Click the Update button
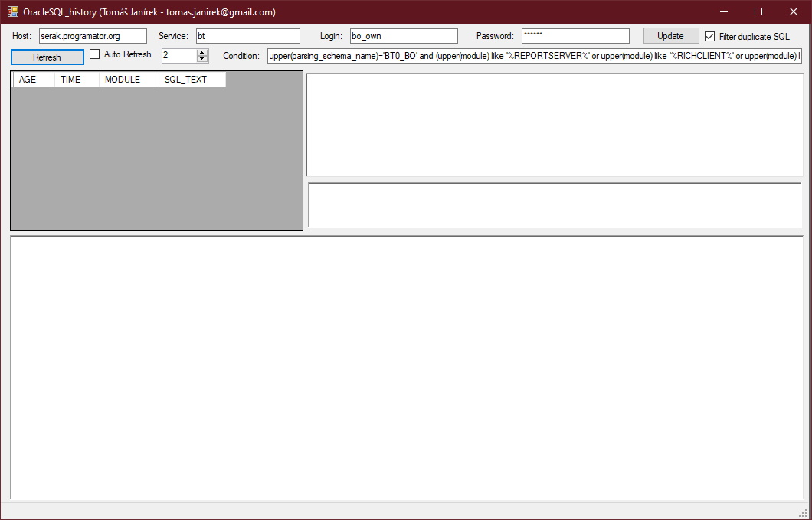This screenshot has width=812, height=520. [x=670, y=36]
